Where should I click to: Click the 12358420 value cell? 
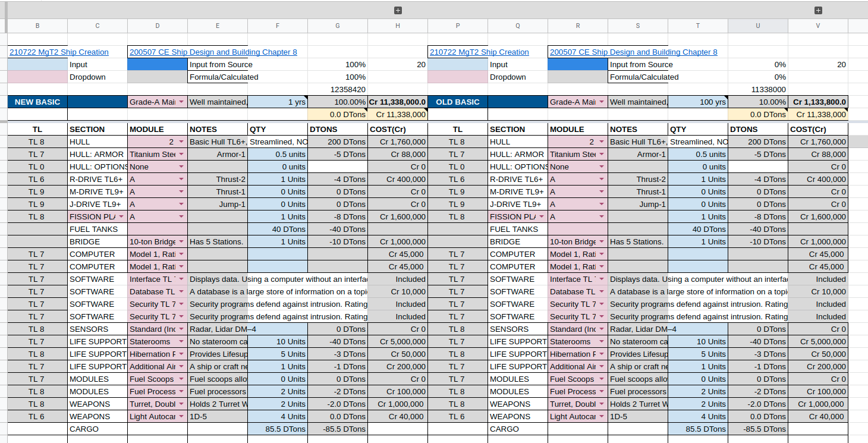(x=338, y=90)
